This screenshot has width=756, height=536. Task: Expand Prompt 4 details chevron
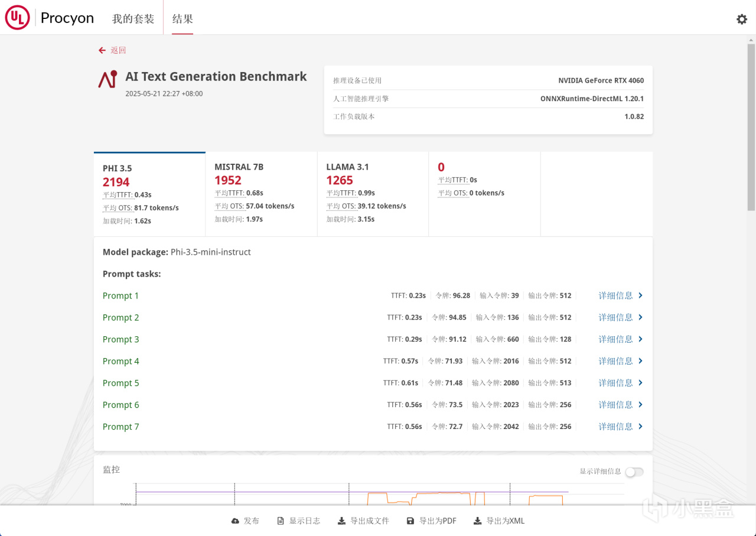pyautogui.click(x=641, y=361)
